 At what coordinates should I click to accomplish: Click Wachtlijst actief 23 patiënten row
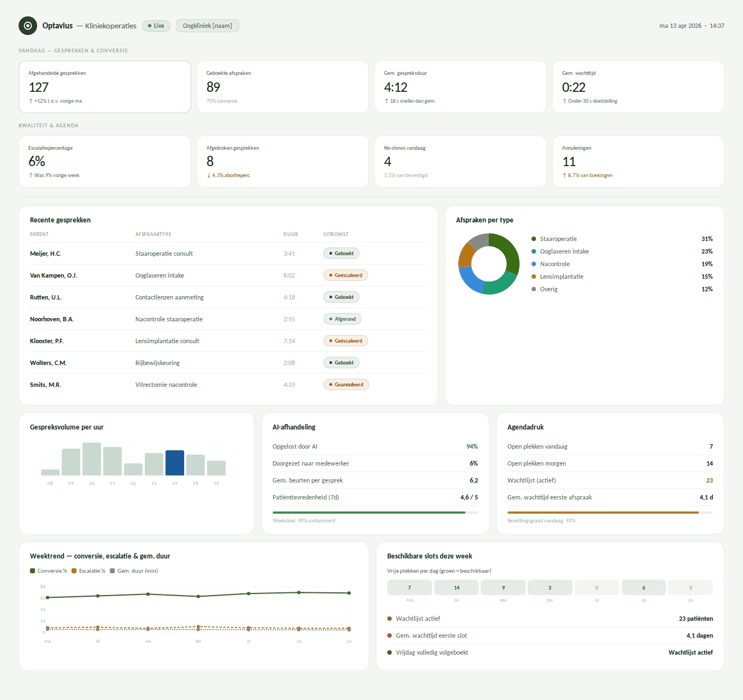pyautogui.click(x=550, y=619)
